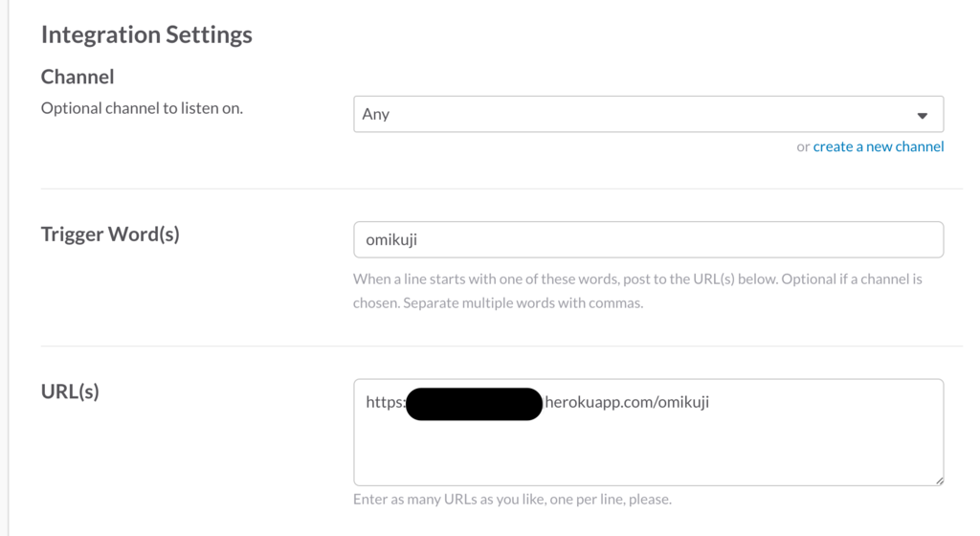
Task: Click the Integration Settings heading
Action: click(x=146, y=34)
